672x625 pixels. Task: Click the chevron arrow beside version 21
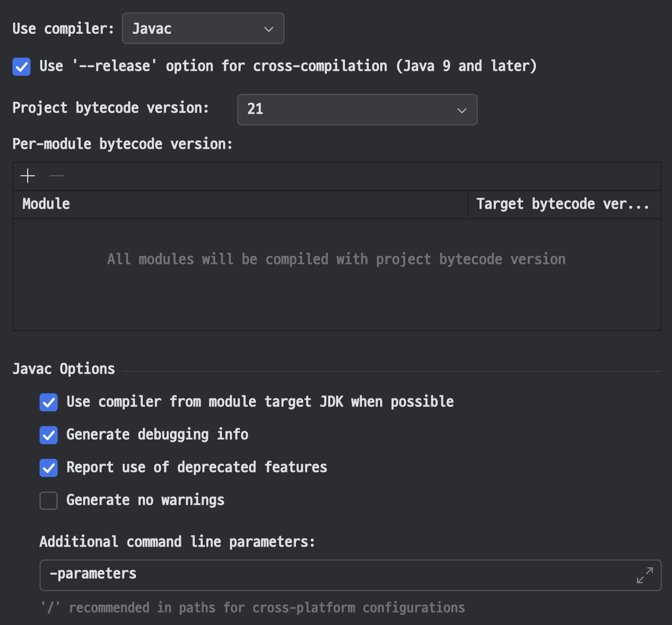coord(461,110)
